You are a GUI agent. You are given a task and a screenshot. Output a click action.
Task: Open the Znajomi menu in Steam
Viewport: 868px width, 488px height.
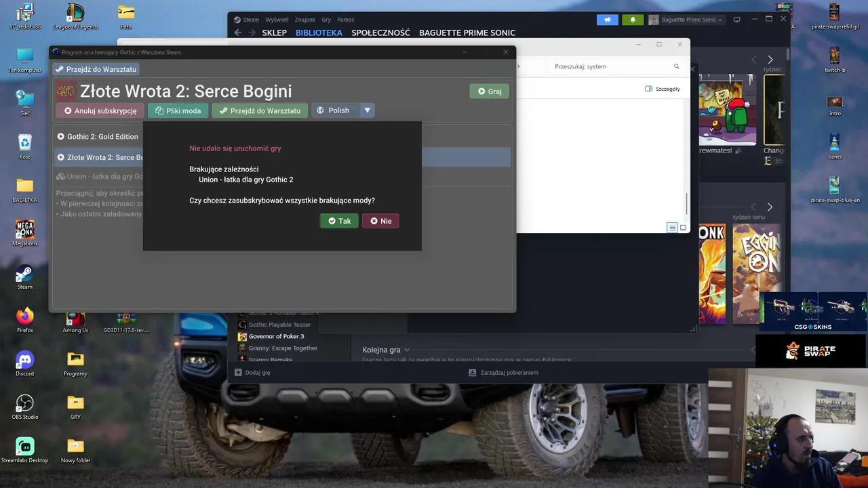pyautogui.click(x=305, y=20)
